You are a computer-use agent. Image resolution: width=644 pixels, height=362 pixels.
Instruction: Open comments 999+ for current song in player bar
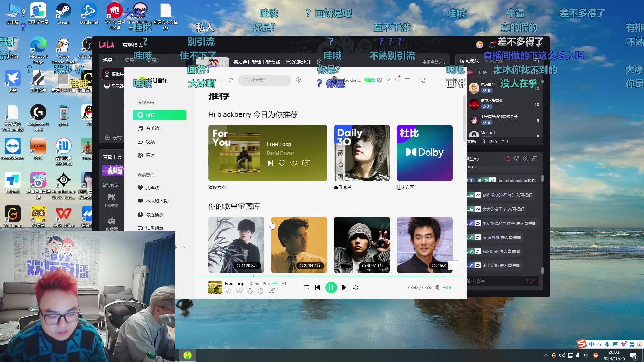click(x=273, y=290)
